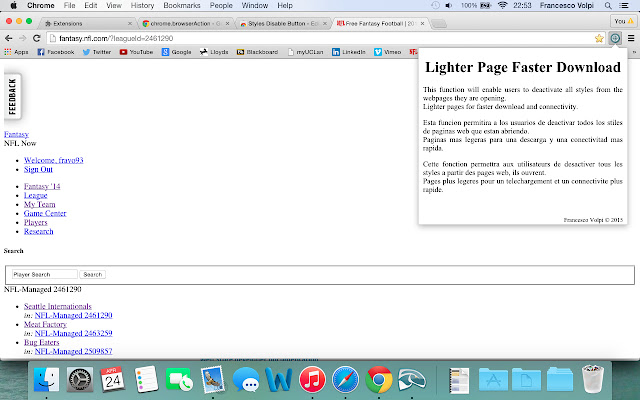
Task: Open Chrome hamburger menu icon
Action: (x=631, y=38)
